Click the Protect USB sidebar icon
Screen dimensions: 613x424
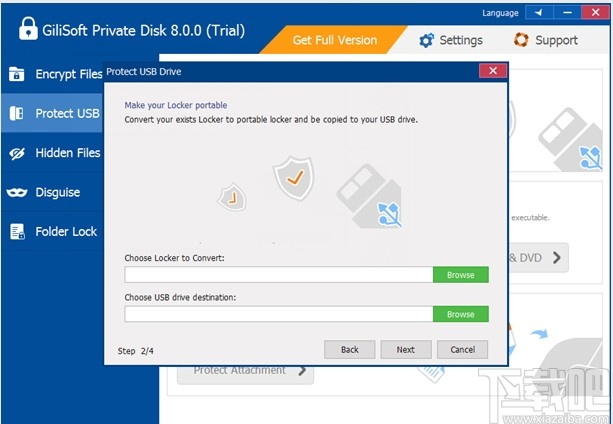[16, 113]
